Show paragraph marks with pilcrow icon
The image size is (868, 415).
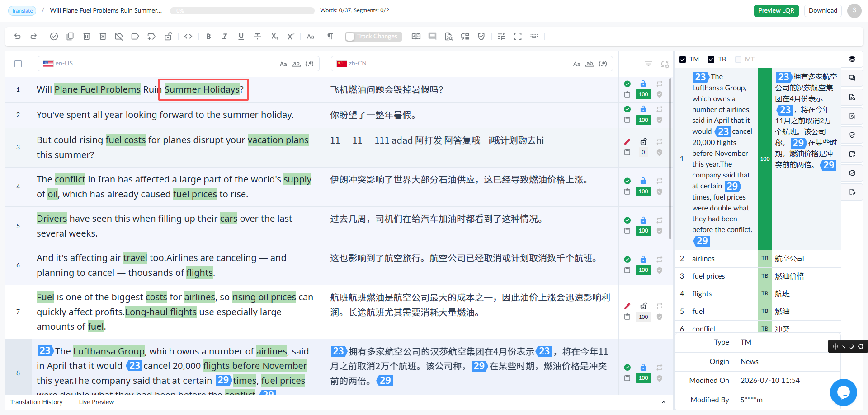pyautogui.click(x=330, y=37)
